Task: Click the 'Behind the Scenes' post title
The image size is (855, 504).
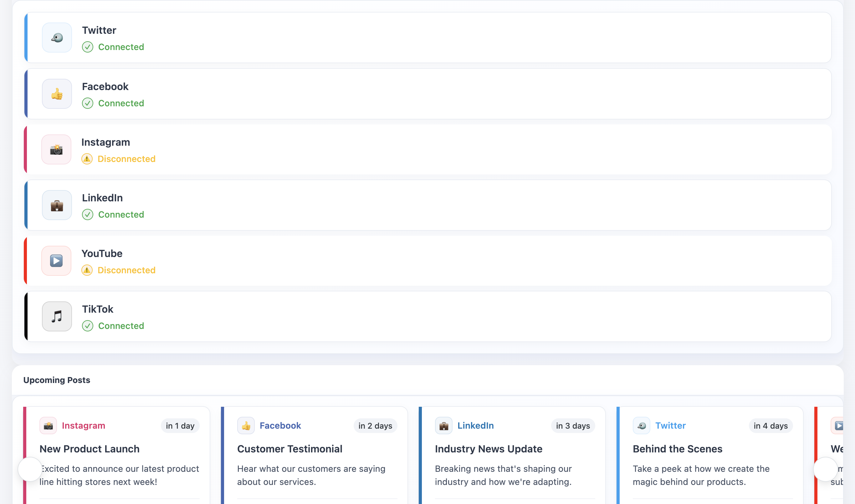Action: pos(678,449)
